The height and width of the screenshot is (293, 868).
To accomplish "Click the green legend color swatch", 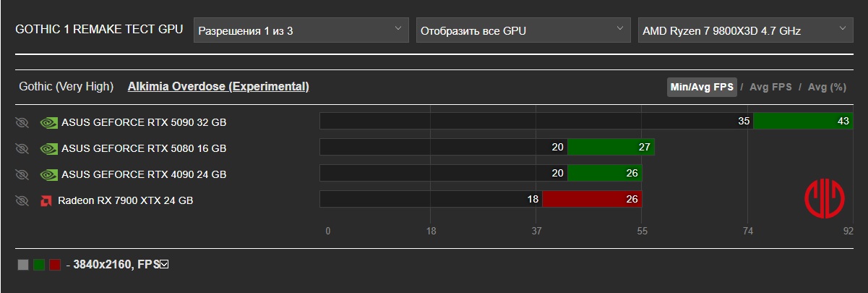I will [39, 265].
